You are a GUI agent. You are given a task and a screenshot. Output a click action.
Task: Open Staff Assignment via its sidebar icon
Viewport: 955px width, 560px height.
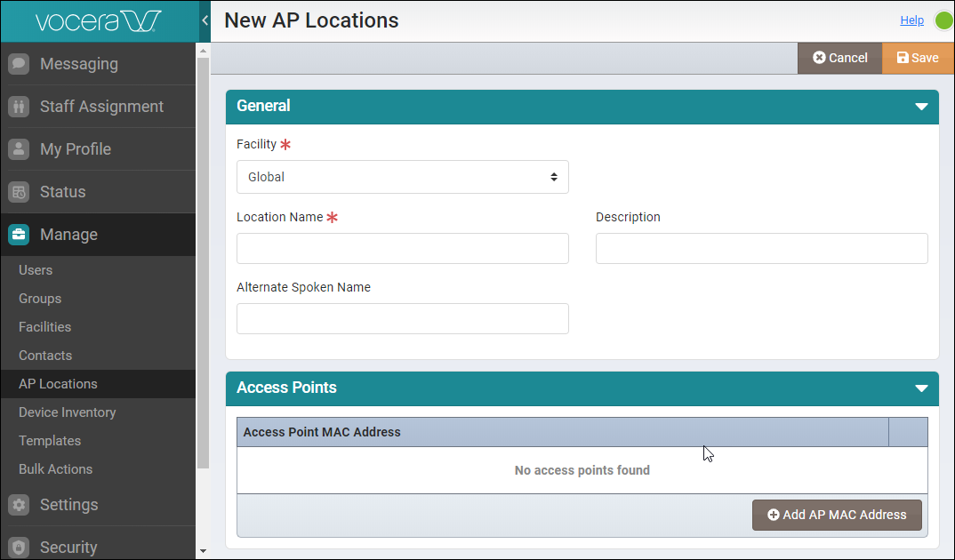click(19, 106)
